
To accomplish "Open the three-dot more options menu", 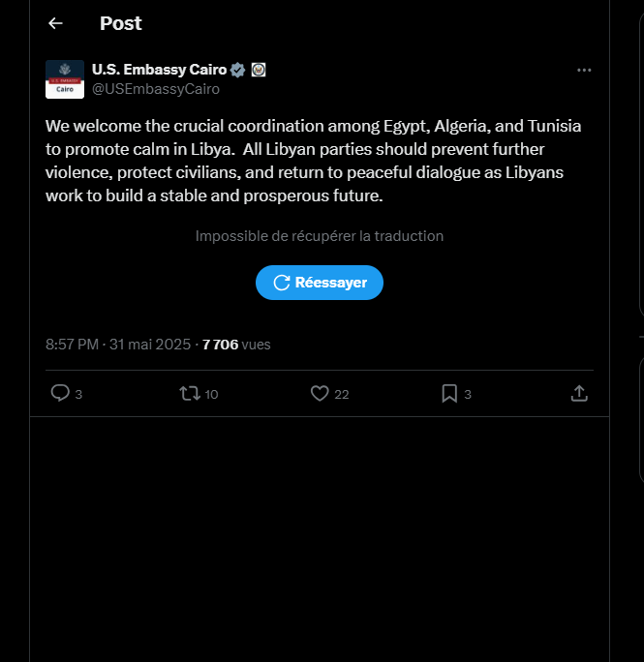I will 584,71.
